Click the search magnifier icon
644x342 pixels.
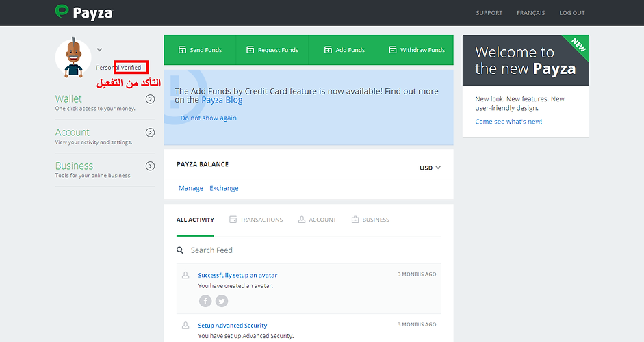click(x=180, y=250)
